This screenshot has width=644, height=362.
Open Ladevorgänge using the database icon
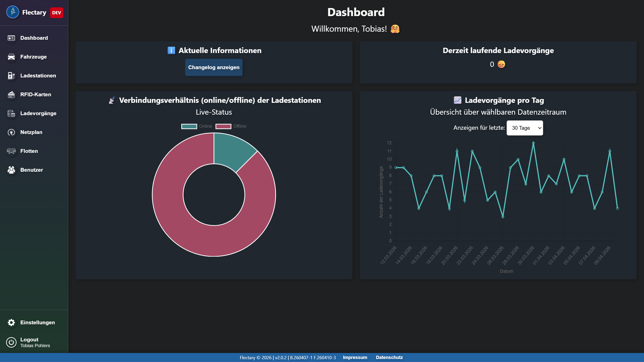click(11, 113)
